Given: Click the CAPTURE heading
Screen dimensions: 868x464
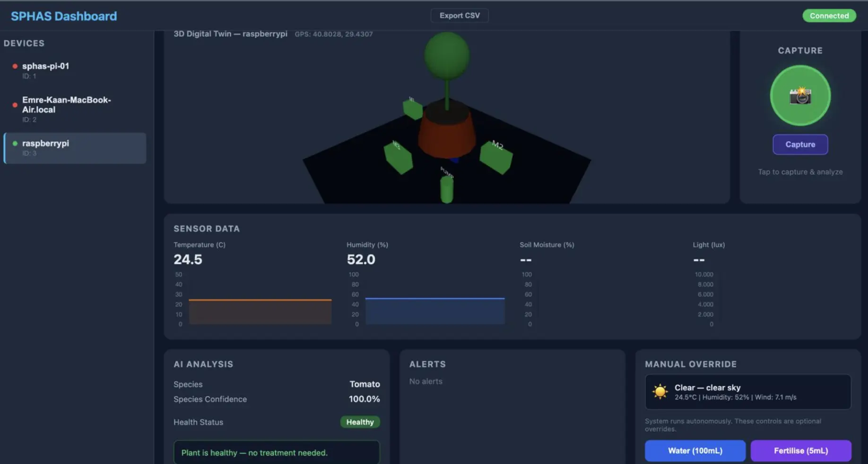Looking at the screenshot, I should (800, 51).
